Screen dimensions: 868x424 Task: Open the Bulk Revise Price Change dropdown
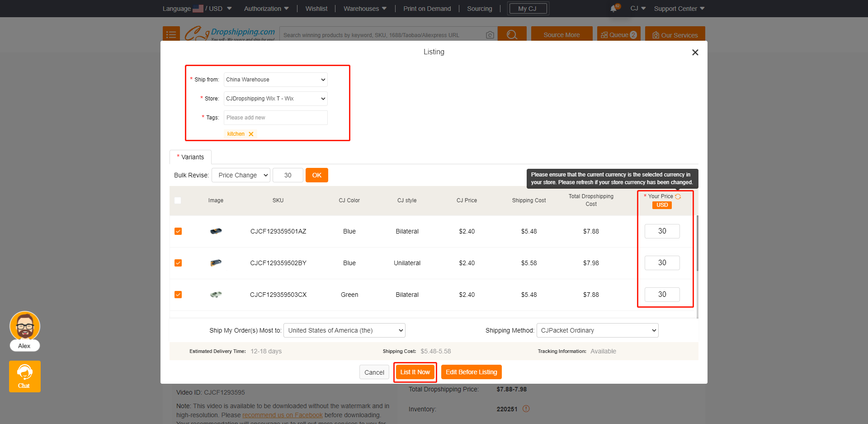[241, 175]
